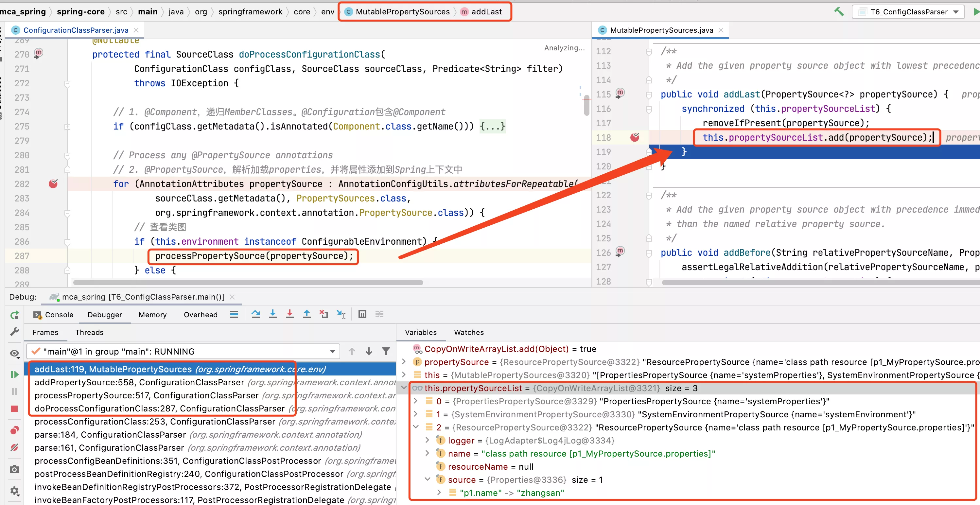Viewport: 980px width, 505px height.
Task: Switch to the Memory tab
Action: pos(152,315)
